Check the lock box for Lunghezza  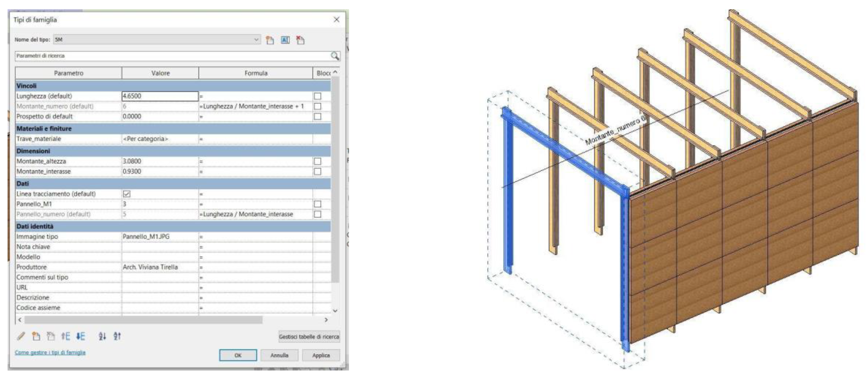[317, 96]
